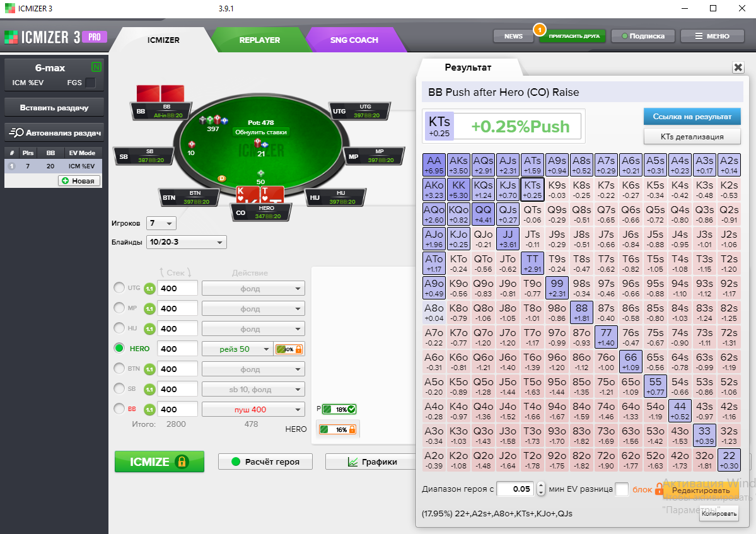Image resolution: width=756 pixels, height=534 pixels.
Task: Click the green plus on Новая
Action: click(x=65, y=181)
